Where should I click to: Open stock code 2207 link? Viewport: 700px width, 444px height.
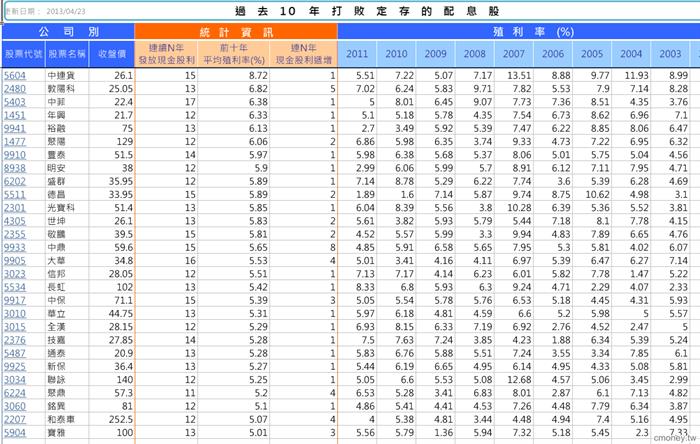15,419
